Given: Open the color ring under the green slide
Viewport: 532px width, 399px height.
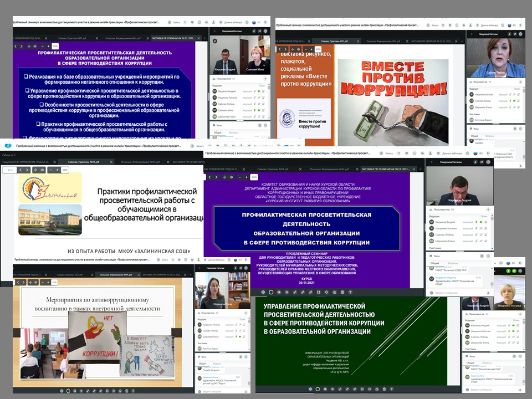Looking at the screenshot, I should [x=318, y=389].
